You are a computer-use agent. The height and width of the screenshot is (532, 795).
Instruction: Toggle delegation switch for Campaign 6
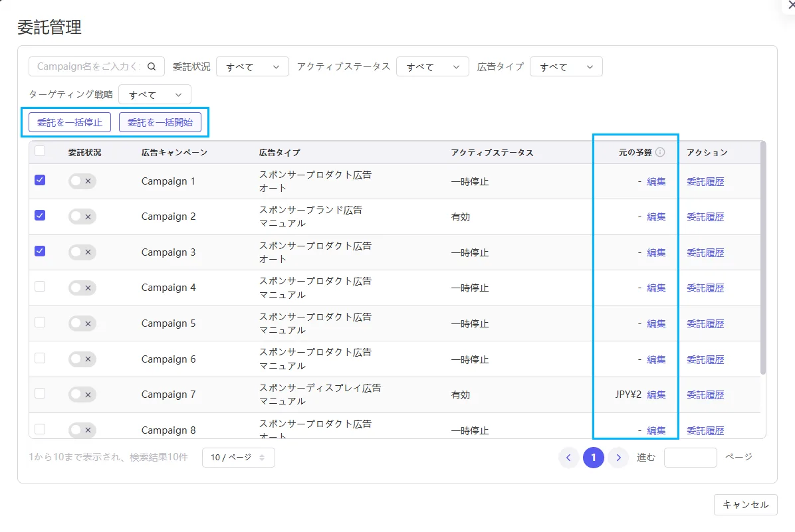pos(82,359)
